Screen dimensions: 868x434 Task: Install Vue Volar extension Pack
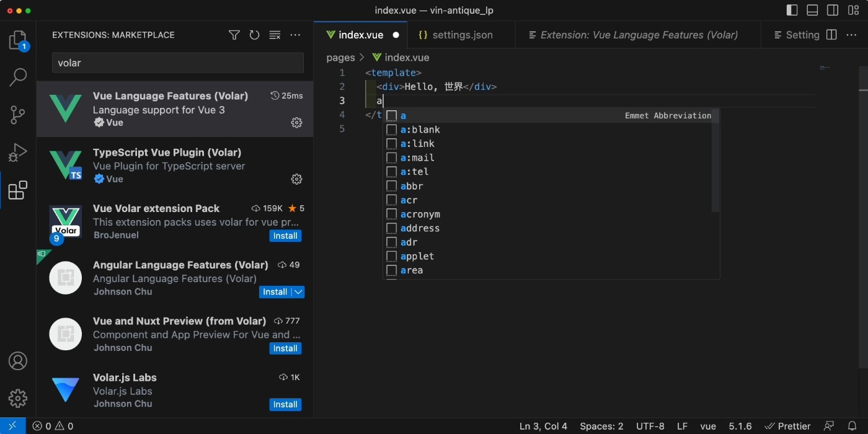[x=285, y=236]
